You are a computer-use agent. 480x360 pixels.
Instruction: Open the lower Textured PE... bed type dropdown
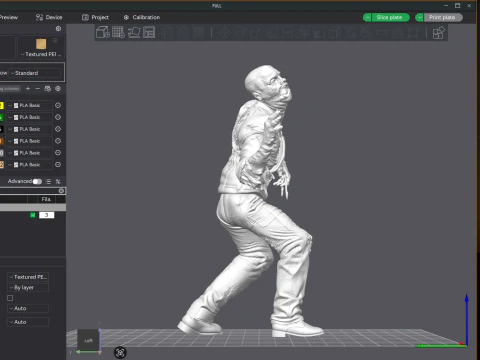click(28, 277)
